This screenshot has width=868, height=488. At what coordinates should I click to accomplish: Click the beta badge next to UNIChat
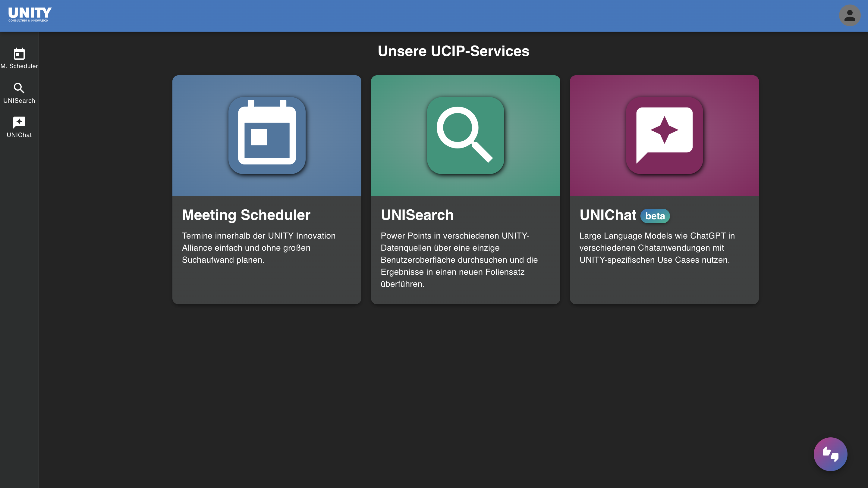click(x=655, y=216)
